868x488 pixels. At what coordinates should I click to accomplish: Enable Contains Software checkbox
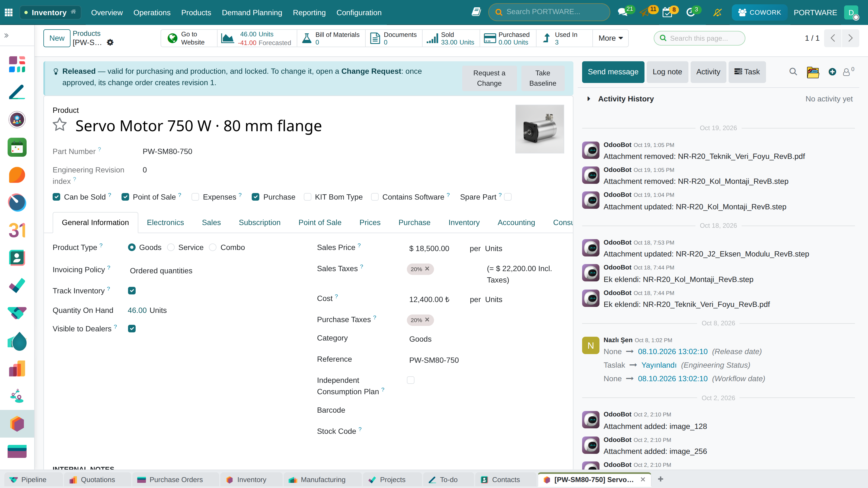coord(375,197)
